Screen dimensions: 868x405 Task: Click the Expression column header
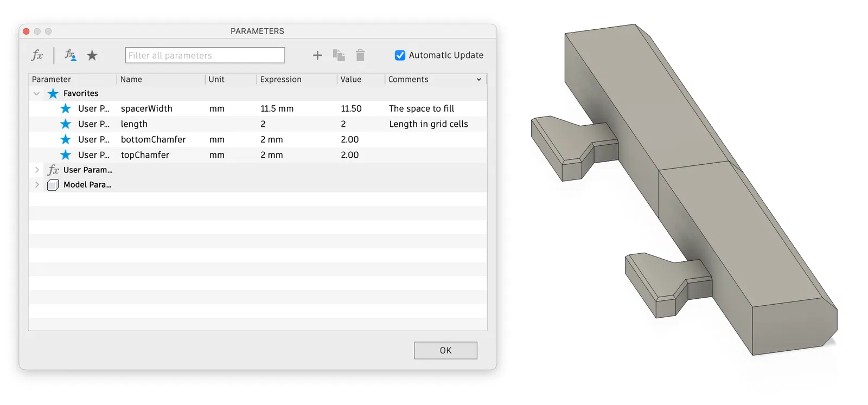coord(297,79)
